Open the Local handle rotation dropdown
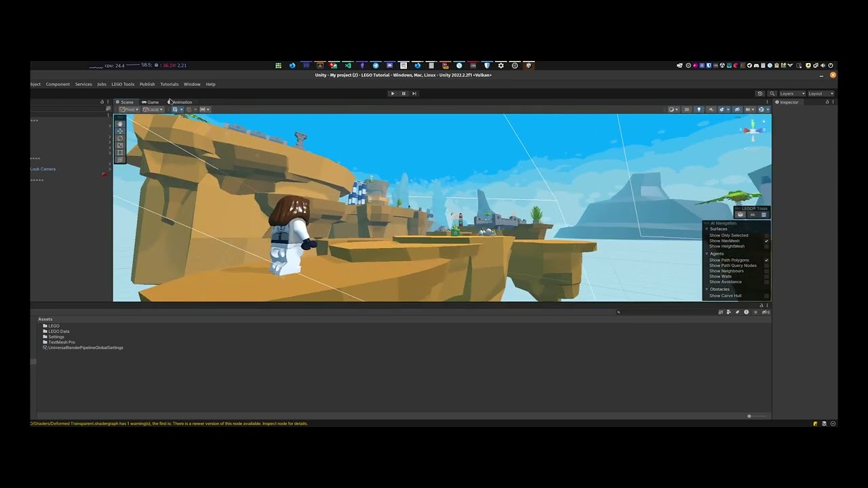The height and width of the screenshot is (488, 868). pos(153,109)
